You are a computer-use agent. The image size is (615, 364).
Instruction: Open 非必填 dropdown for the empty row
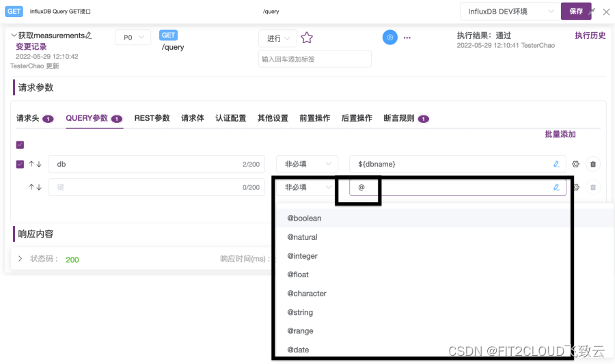point(307,187)
